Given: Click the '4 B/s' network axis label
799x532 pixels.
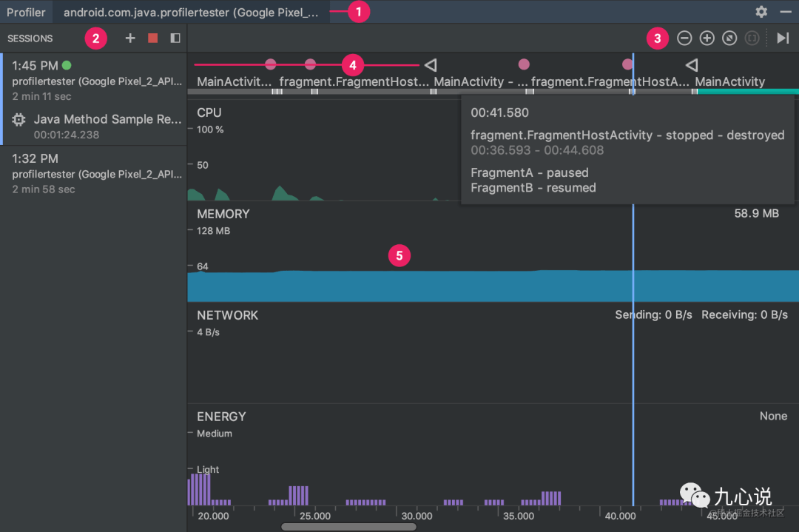Looking at the screenshot, I should (208, 332).
